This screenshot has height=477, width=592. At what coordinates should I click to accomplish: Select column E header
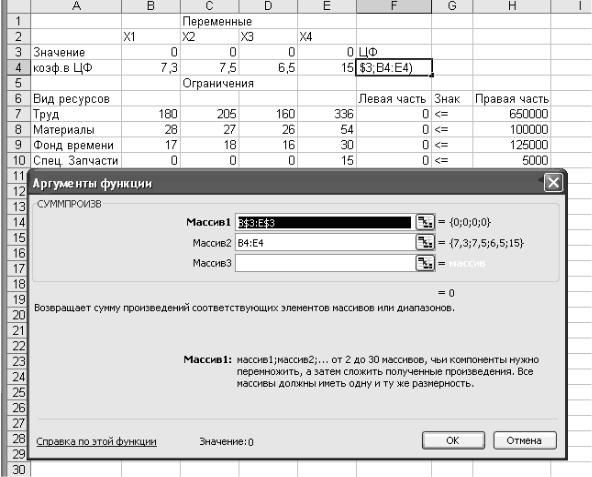click(327, 6)
